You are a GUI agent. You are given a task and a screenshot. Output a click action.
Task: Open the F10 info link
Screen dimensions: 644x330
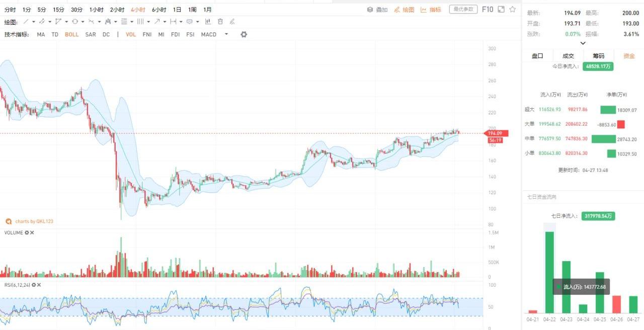pyautogui.click(x=487, y=9)
